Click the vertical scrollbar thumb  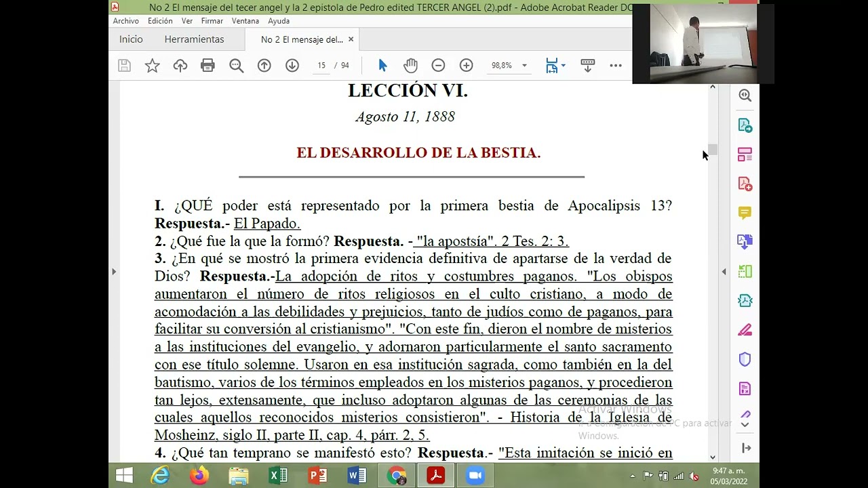(713, 150)
